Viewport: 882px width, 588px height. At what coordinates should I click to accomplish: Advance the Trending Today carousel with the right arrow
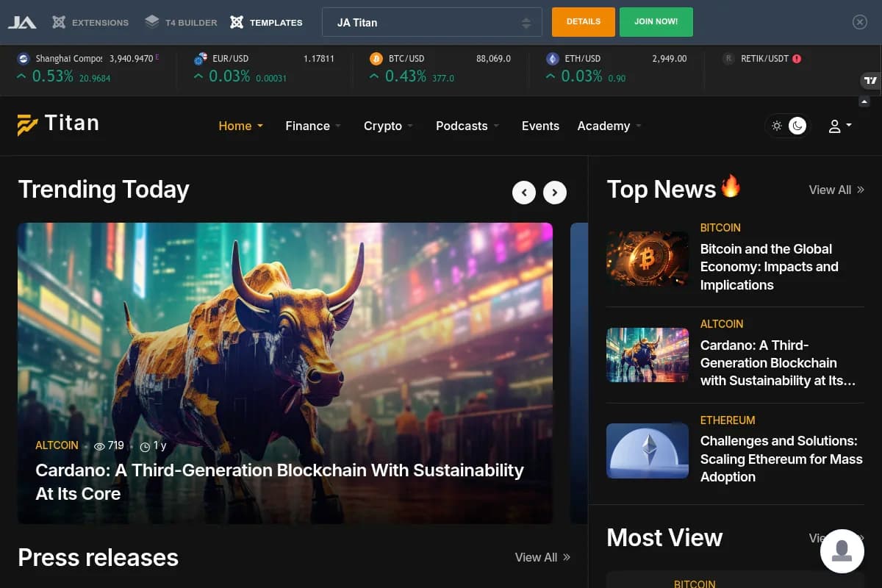(555, 192)
